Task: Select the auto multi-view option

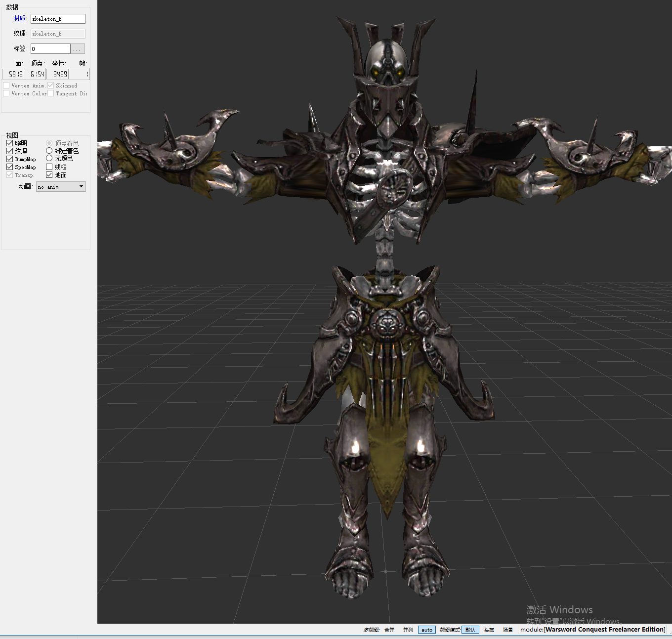Action: click(x=427, y=630)
